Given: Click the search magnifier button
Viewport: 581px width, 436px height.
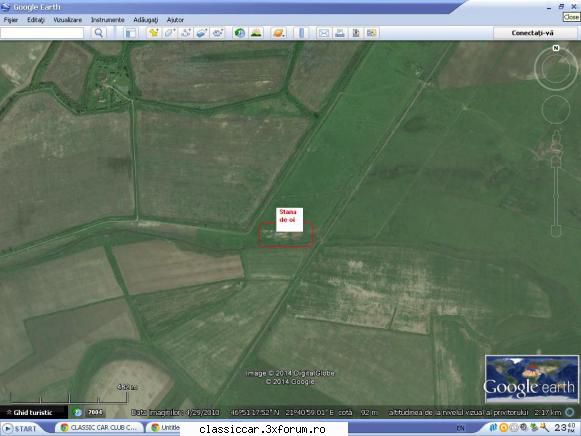Looking at the screenshot, I should 99,33.
